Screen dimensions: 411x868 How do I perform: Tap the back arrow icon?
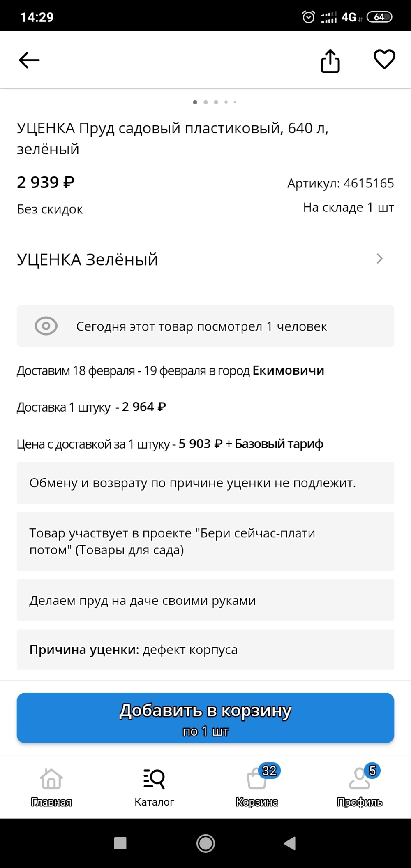(29, 60)
